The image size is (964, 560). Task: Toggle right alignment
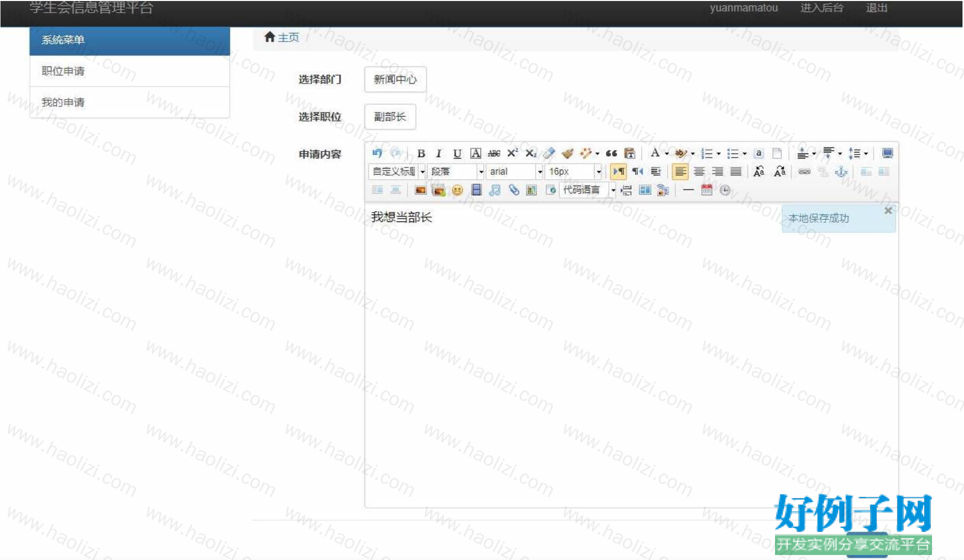click(717, 171)
